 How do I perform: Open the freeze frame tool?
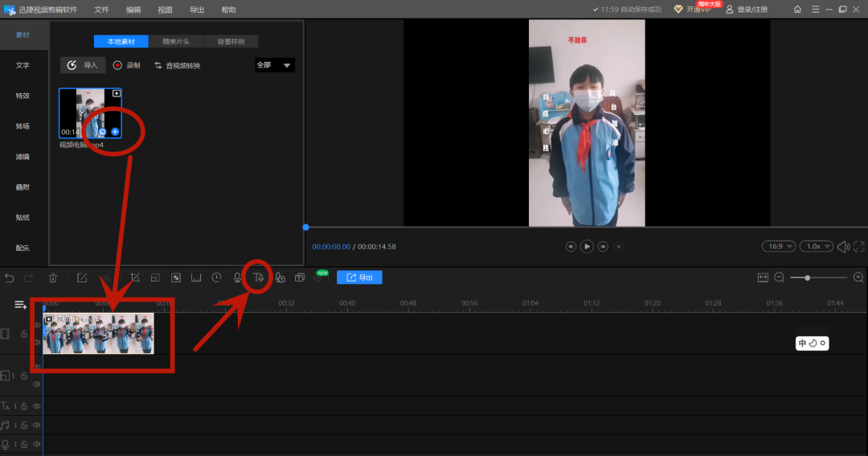click(x=196, y=277)
